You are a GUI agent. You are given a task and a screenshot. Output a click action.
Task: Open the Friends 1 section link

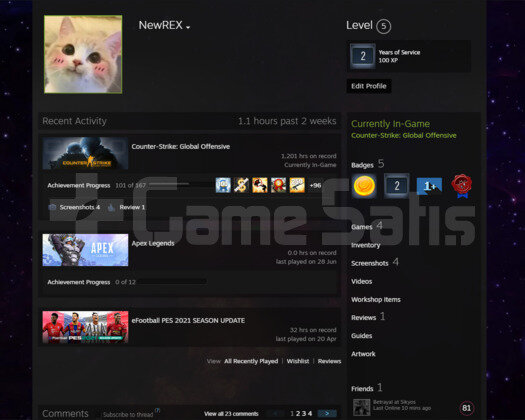366,388
